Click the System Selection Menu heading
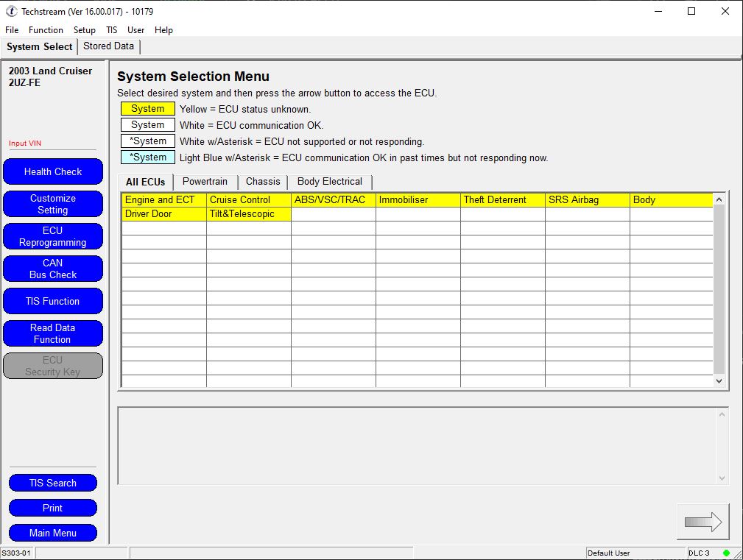 [x=194, y=77]
